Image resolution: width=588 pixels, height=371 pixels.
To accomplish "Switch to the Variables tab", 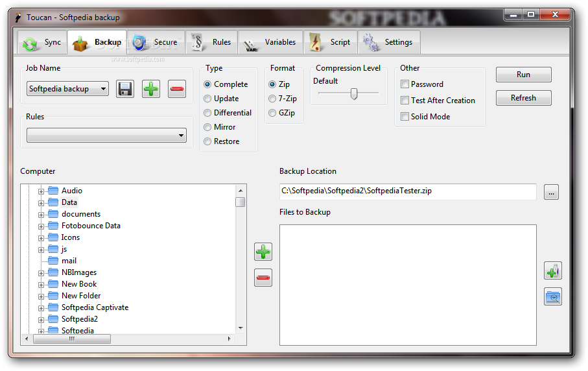I will [270, 43].
